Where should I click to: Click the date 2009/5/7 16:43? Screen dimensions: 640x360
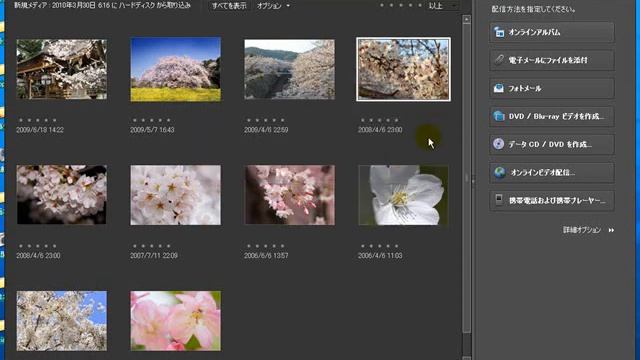152,130
